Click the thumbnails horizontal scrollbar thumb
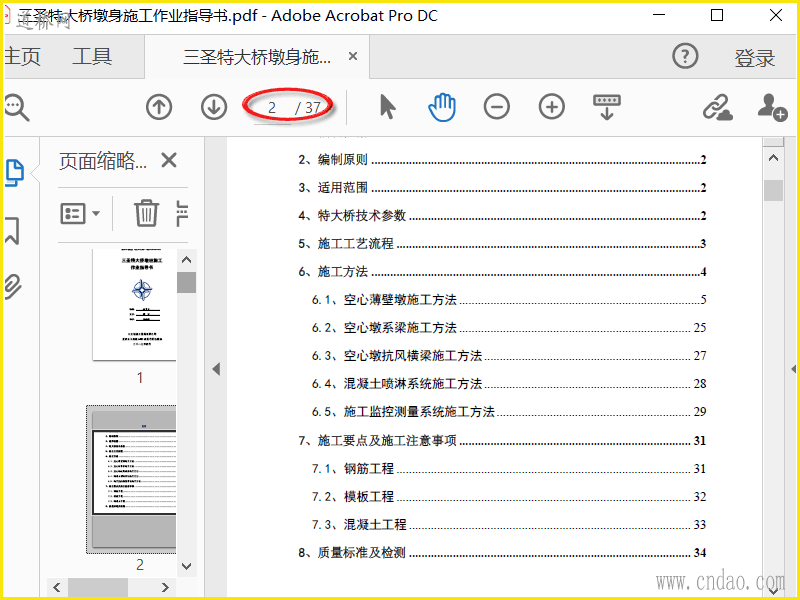Screen dimensions: 800x600 [98, 587]
